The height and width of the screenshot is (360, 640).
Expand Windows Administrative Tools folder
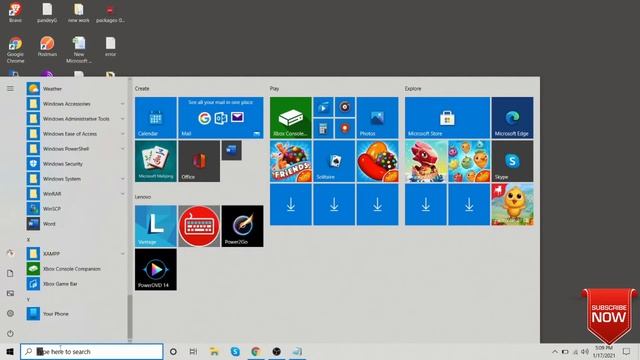pyautogui.click(x=76, y=119)
